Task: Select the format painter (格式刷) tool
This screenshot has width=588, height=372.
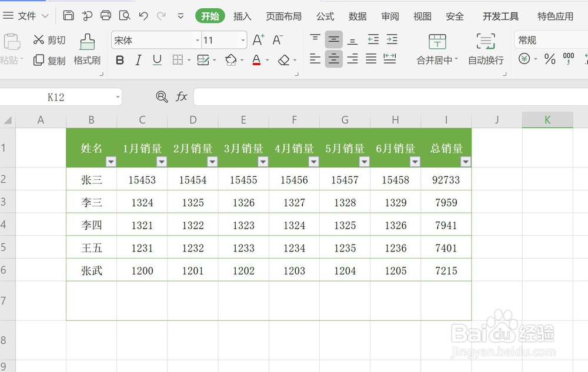Action: tap(86, 49)
